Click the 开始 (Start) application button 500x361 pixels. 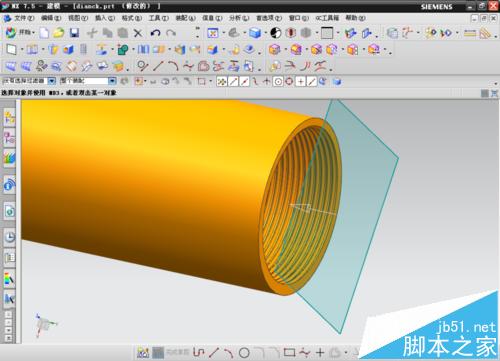point(20,33)
